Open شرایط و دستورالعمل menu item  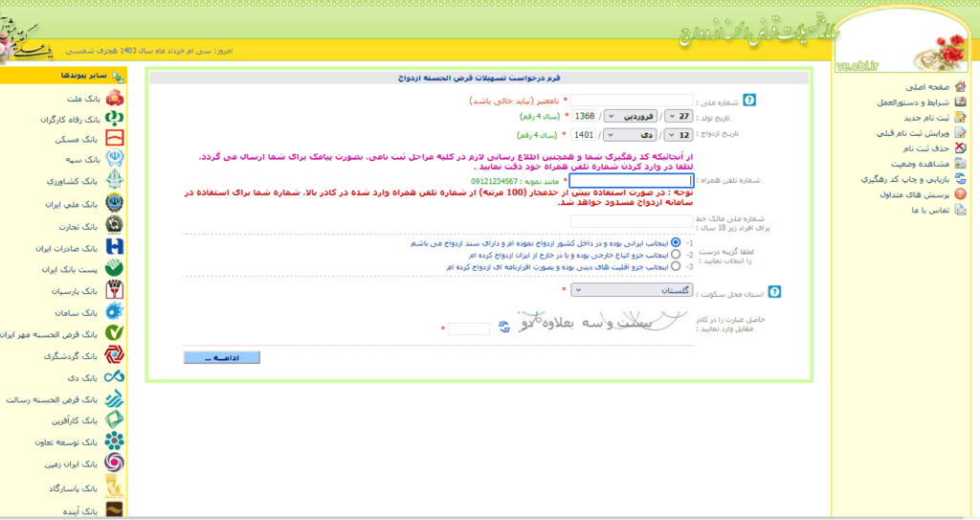point(913,102)
